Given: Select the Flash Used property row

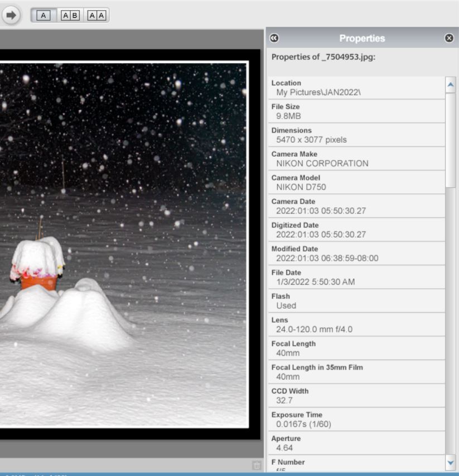Looking at the screenshot, I should (356, 301).
